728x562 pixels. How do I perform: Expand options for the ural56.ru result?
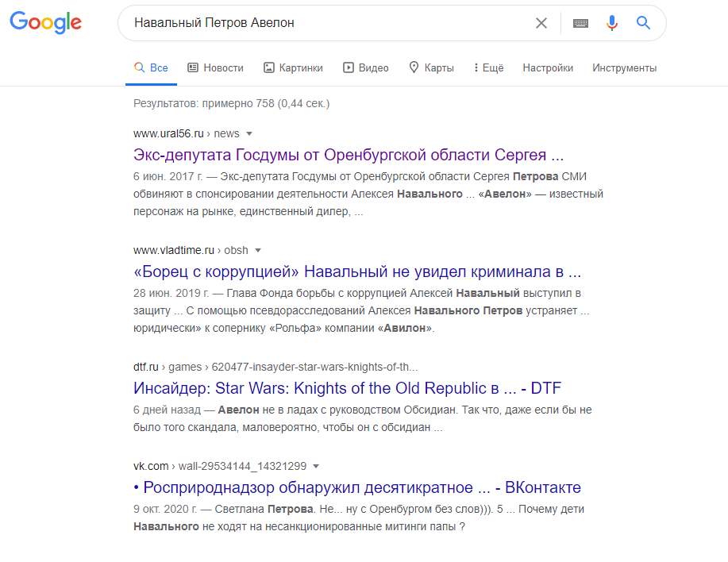[248, 133]
